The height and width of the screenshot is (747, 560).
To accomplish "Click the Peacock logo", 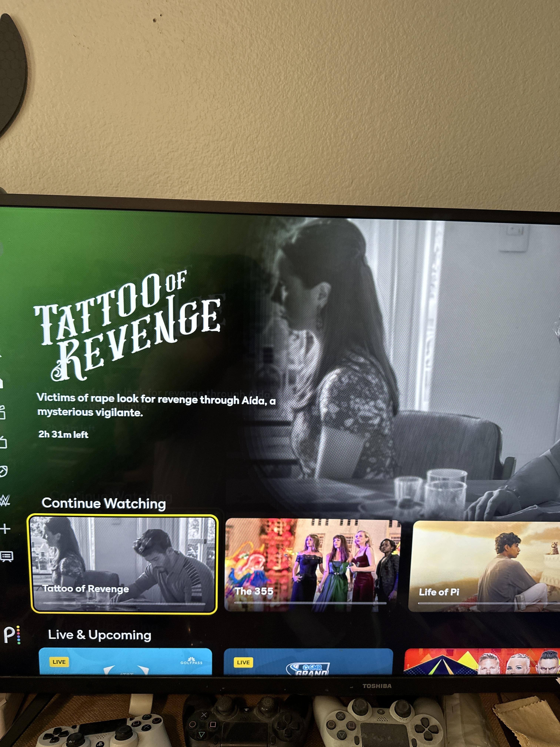I will [x=12, y=635].
